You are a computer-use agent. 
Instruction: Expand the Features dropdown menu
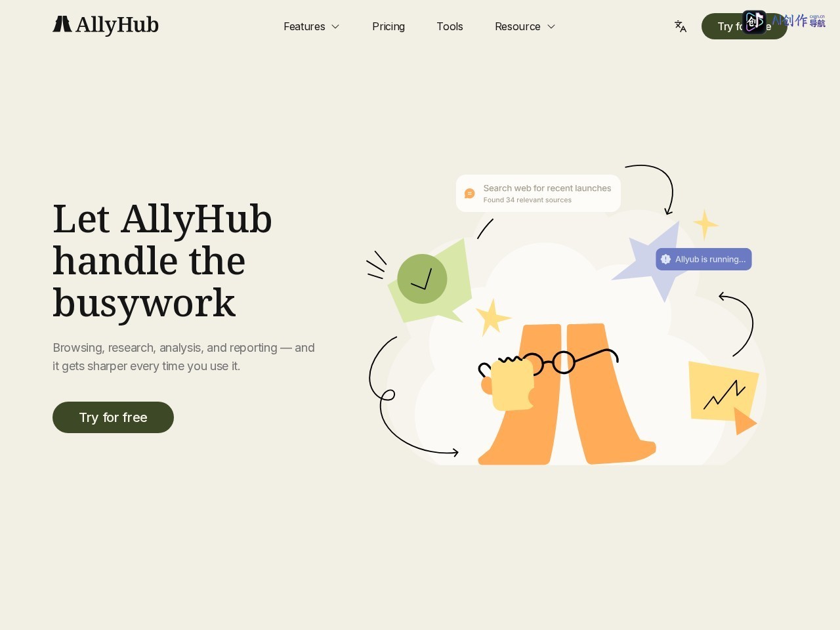(x=312, y=26)
